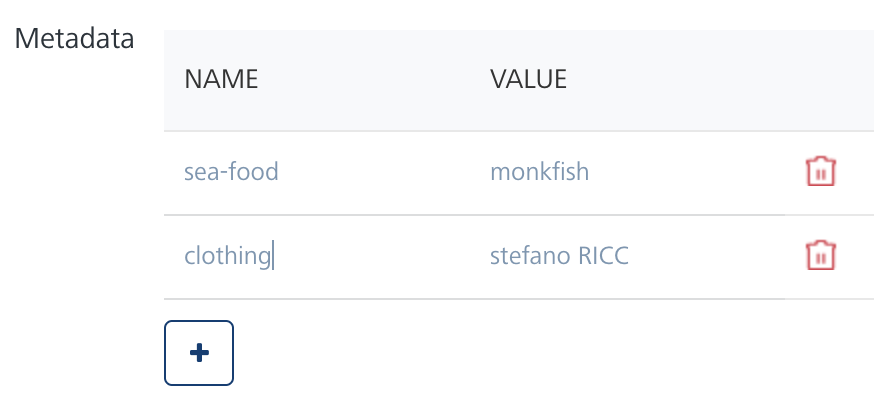Click the plus button under the clothing row
881x410 pixels.
click(x=199, y=352)
